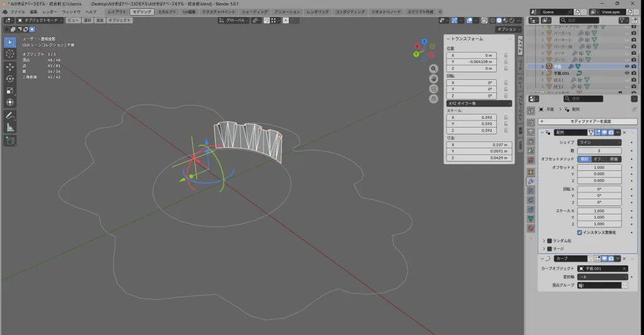Click the 数 count field
The height and width of the screenshot is (335, 644).
(x=599, y=151)
